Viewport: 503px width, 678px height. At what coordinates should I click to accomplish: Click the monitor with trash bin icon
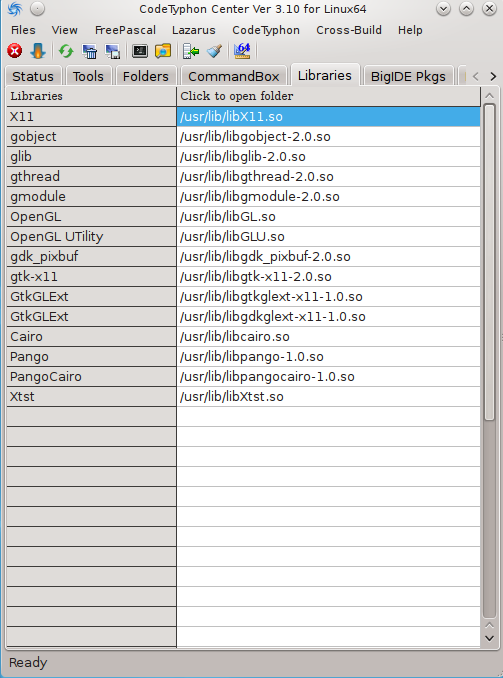click(90, 51)
